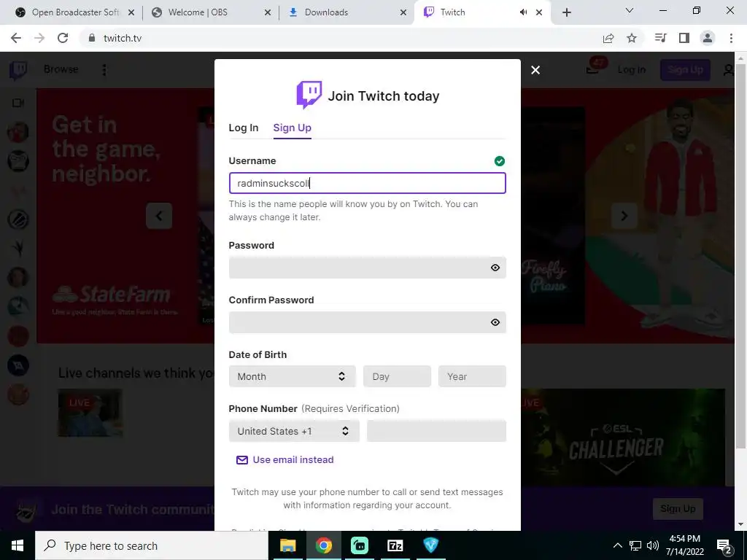Close the Welcome | OBS tab
The image size is (747, 560).
point(268,12)
